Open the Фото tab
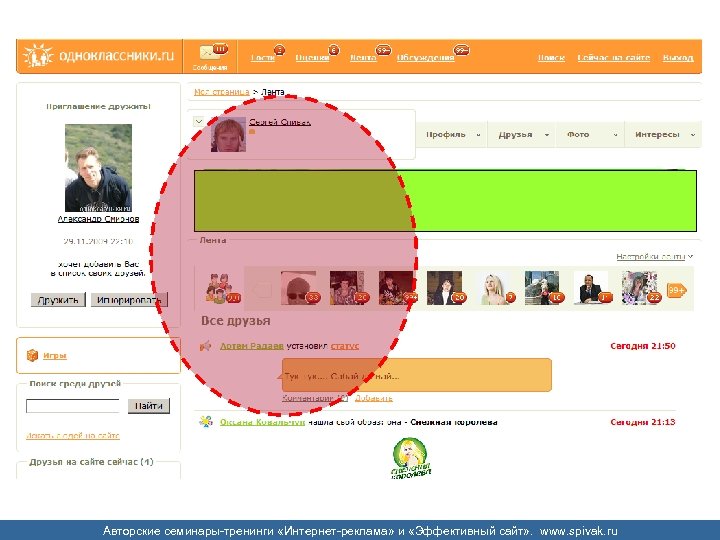 578,135
